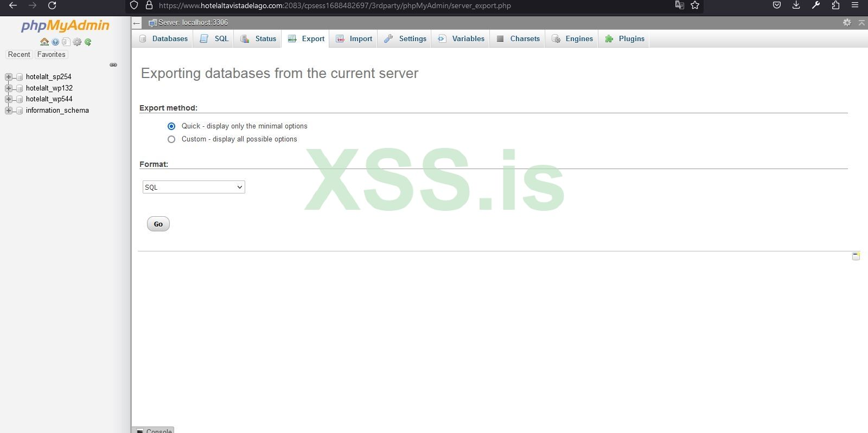868x433 pixels.
Task: View site security lock information
Action: (149, 5)
